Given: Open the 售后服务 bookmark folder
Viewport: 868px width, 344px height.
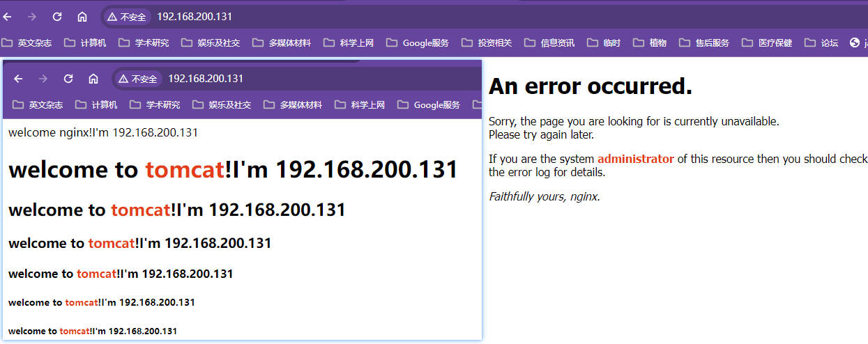Looking at the screenshot, I should click(x=704, y=43).
